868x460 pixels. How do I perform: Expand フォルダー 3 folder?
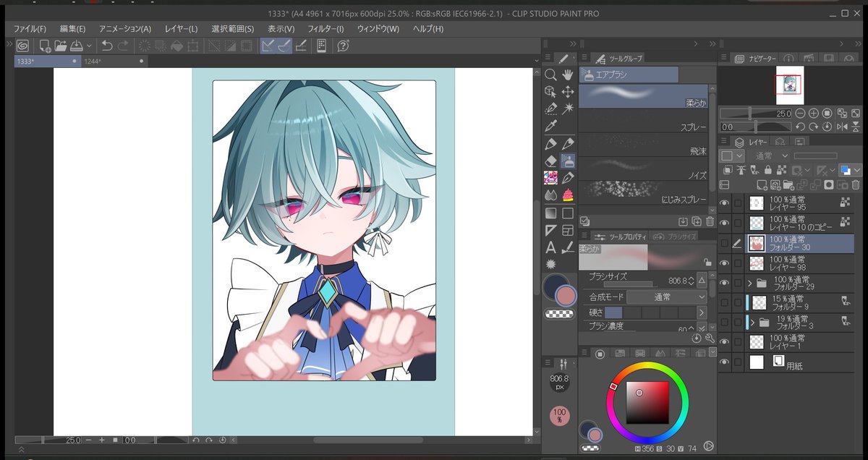point(753,323)
